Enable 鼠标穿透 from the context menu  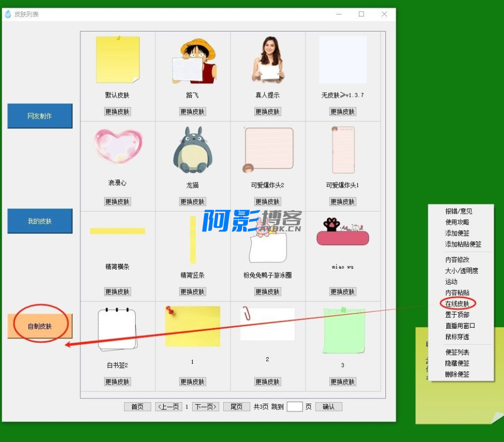457,337
